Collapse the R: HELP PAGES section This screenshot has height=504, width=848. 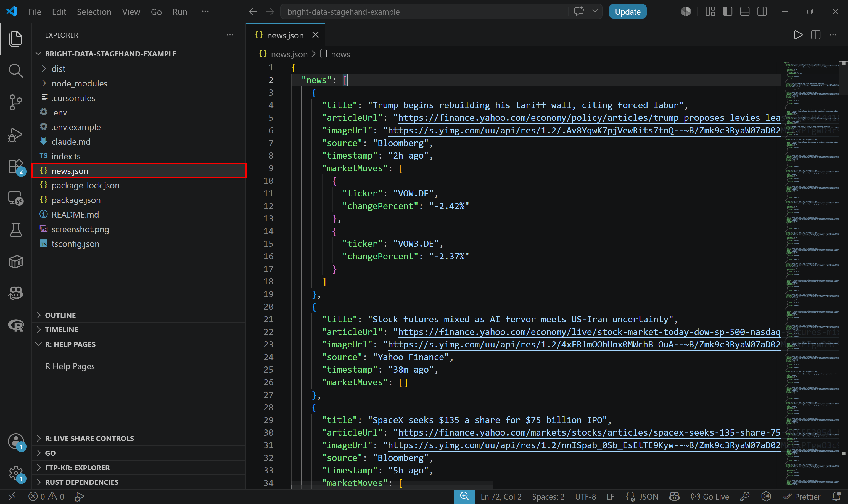pos(139,344)
